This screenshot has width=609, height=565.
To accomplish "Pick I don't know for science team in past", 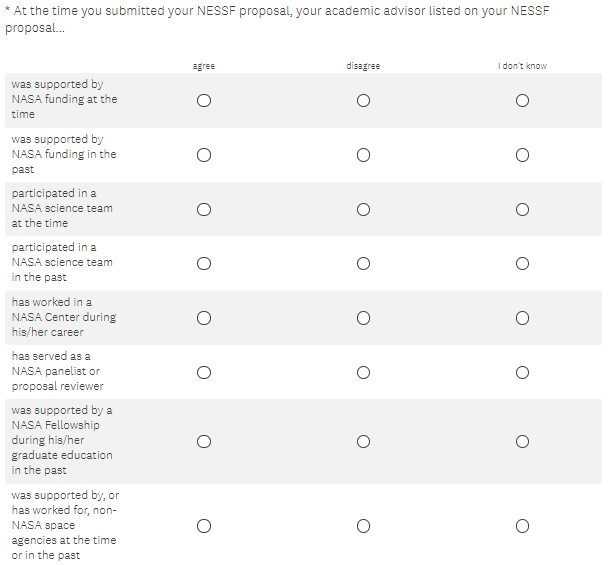I will tap(522, 264).
